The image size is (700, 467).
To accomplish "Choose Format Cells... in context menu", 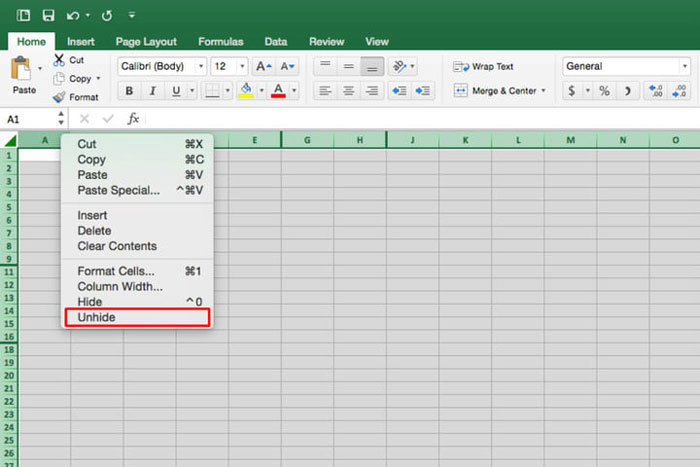I will click(137, 271).
